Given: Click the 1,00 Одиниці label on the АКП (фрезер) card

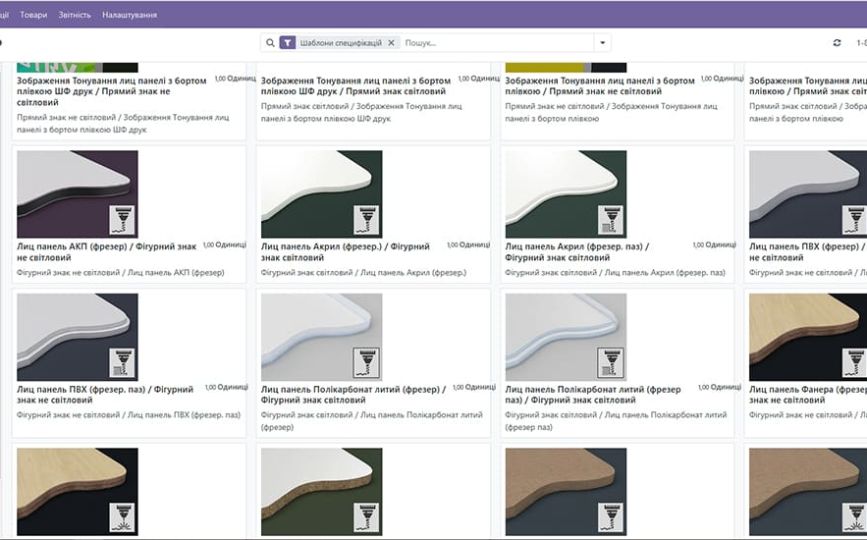Looking at the screenshot, I should click(x=224, y=245).
